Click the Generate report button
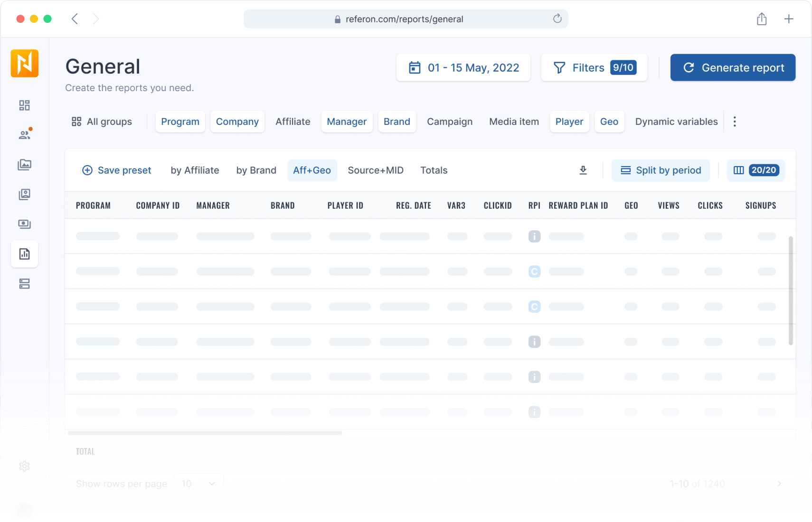Viewport: 812px width, 522px height. [x=733, y=68]
